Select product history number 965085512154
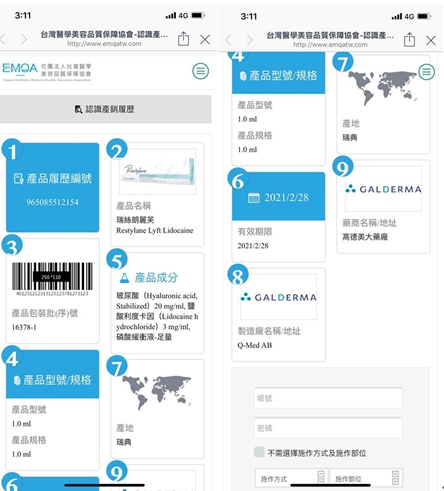444x491 pixels. click(x=52, y=202)
